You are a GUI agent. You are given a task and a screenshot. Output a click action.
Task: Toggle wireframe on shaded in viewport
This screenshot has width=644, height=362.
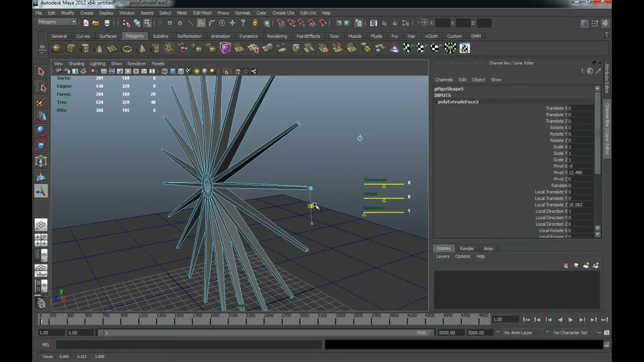pyautogui.click(x=181, y=71)
